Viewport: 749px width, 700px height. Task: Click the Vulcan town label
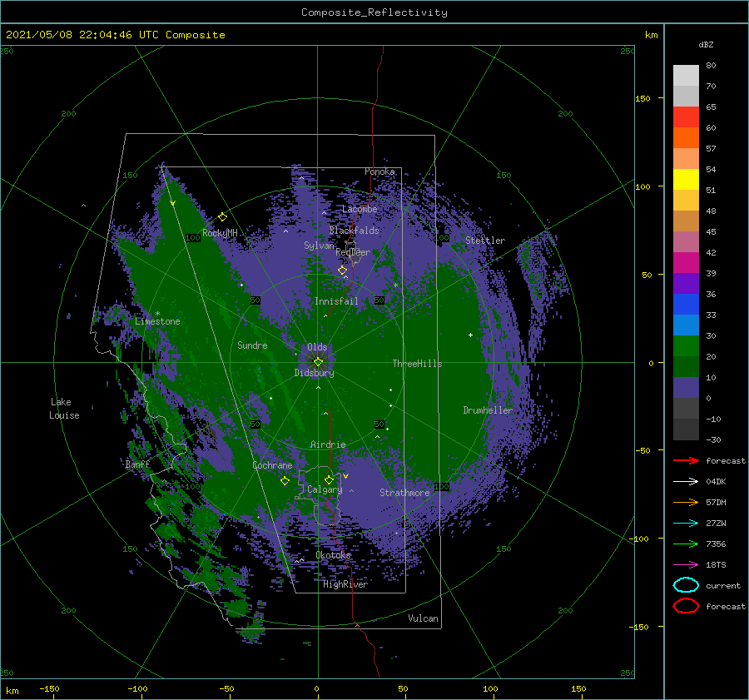pyautogui.click(x=423, y=618)
